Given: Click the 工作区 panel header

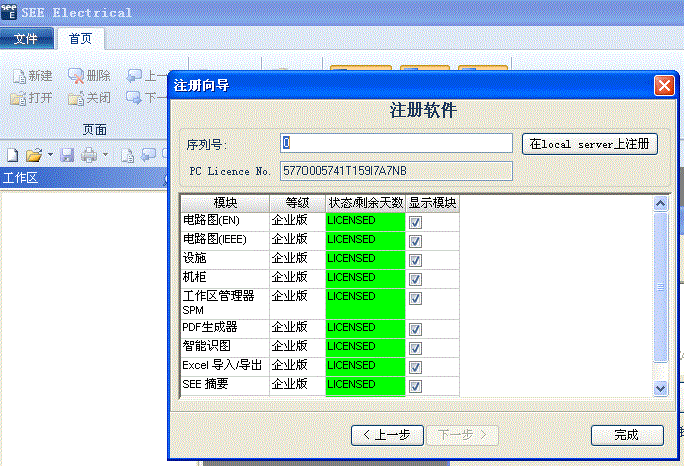Looking at the screenshot, I should [84, 178].
